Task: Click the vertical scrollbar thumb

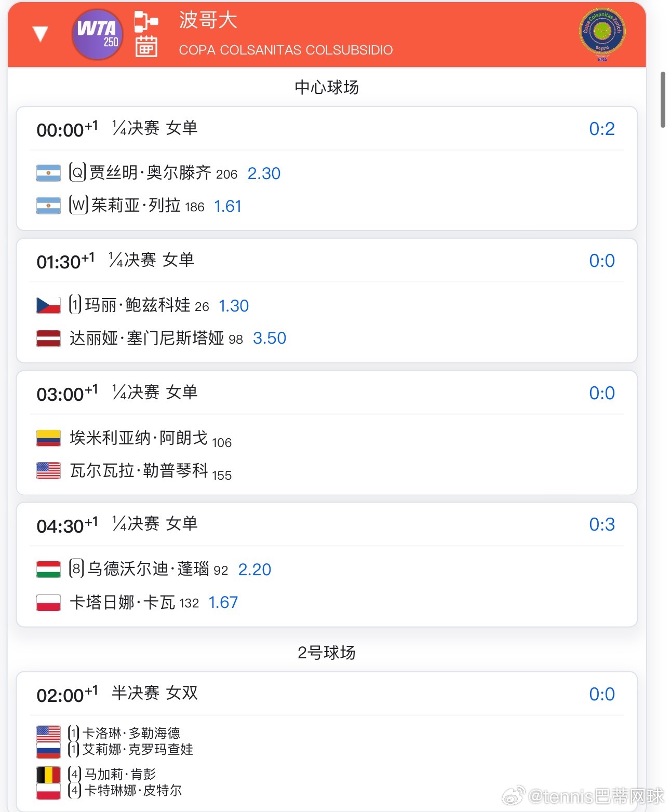Action: (663, 100)
